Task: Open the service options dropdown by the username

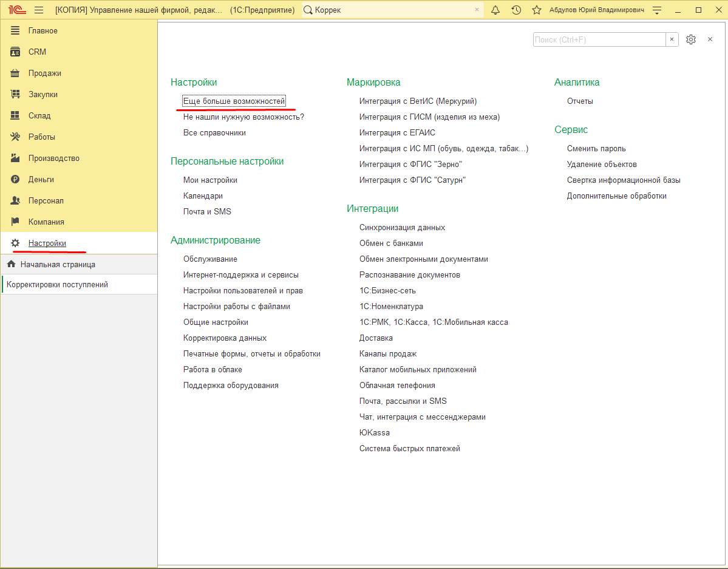Action: tap(657, 10)
